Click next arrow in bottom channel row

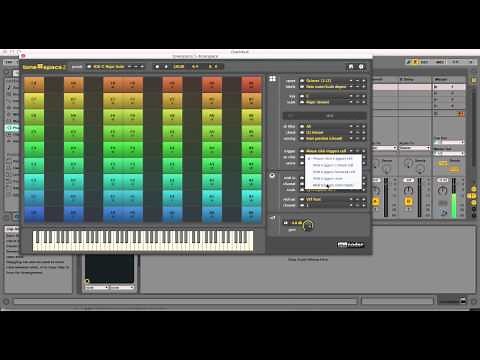pyautogui.click(x=364, y=205)
